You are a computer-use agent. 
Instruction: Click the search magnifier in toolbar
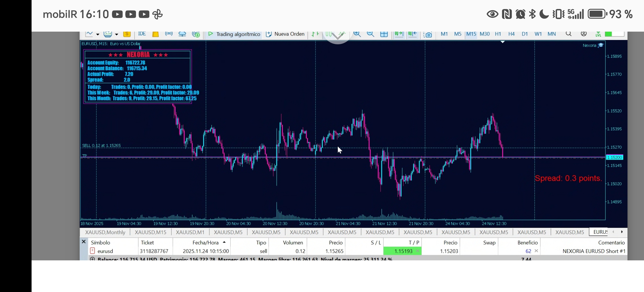click(568, 34)
